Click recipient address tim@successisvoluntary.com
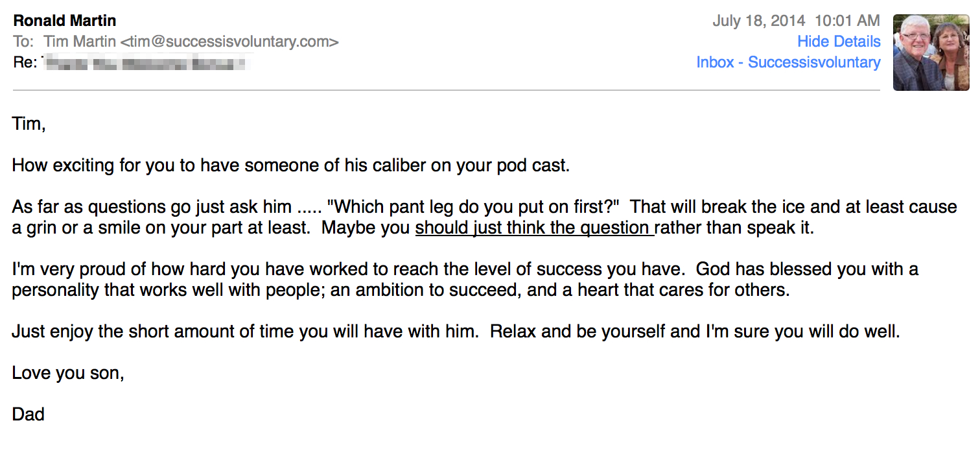 [x=229, y=42]
